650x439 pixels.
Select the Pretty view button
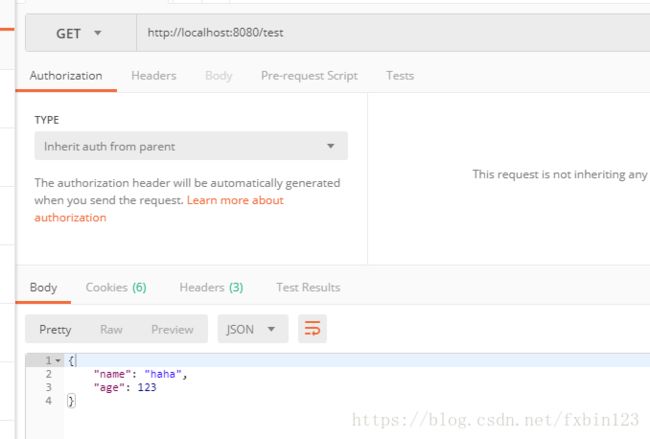[x=55, y=330]
